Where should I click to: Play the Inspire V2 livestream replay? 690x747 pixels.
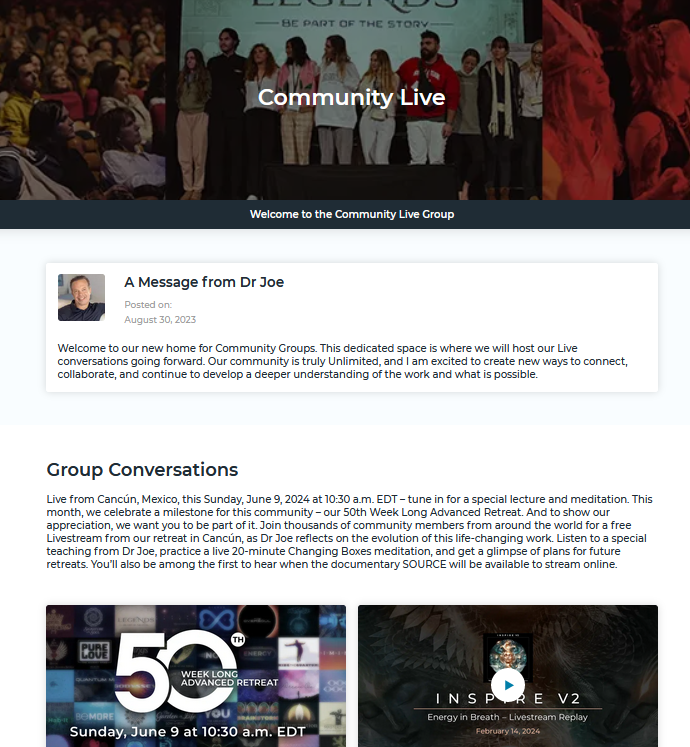[x=507, y=685]
